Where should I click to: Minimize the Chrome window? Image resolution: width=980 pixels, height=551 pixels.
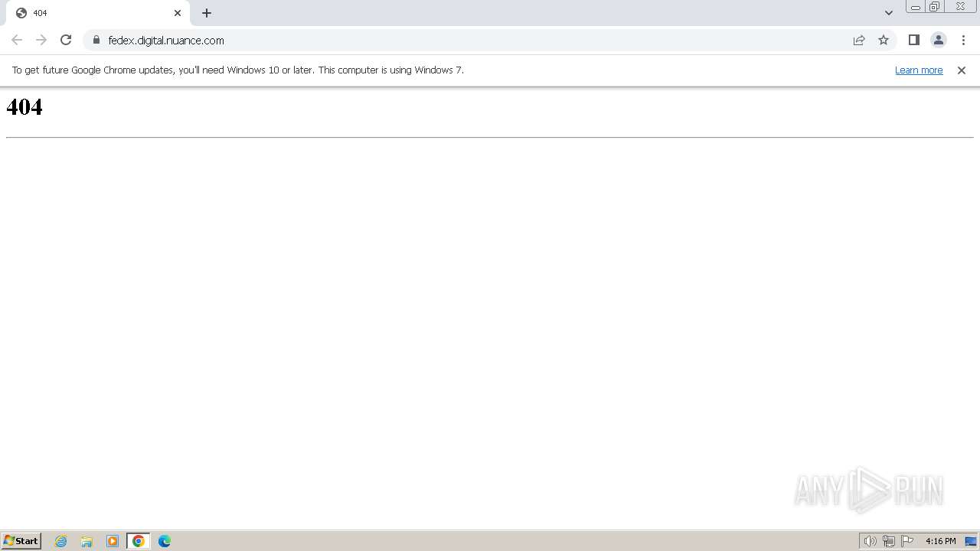coord(916,7)
